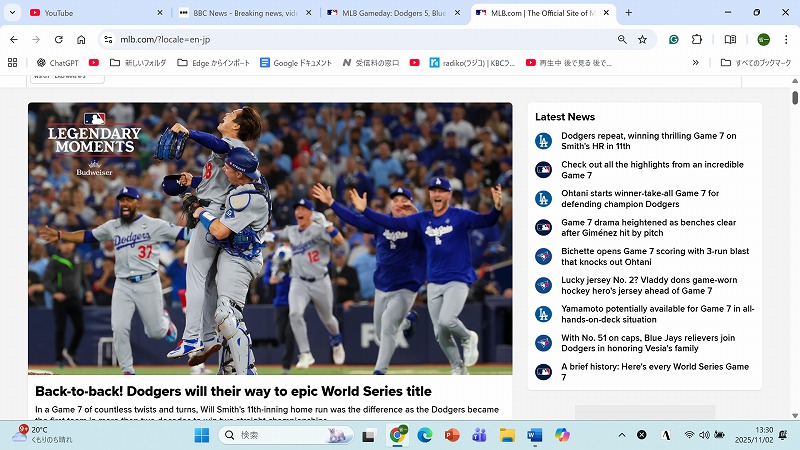Open Microsoft Edge from the taskbar

click(424, 435)
